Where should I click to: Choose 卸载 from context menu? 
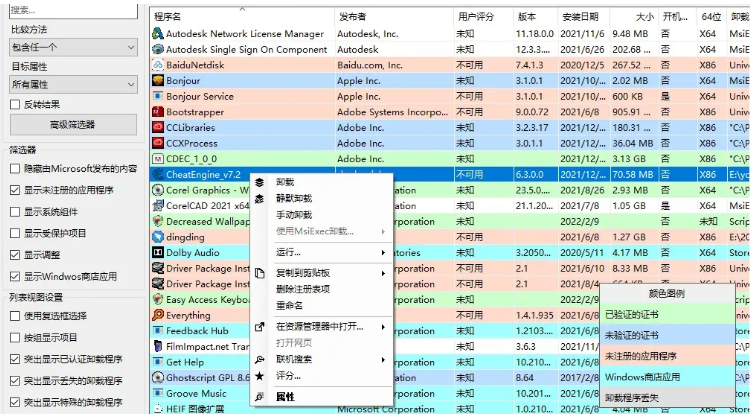(x=285, y=182)
